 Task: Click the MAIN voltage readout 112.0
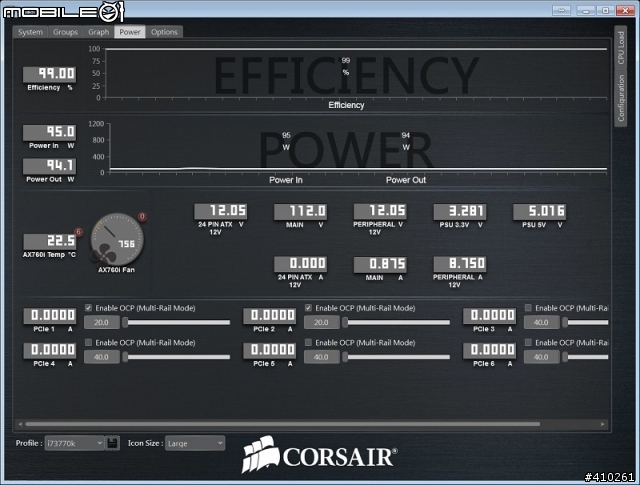pos(300,211)
